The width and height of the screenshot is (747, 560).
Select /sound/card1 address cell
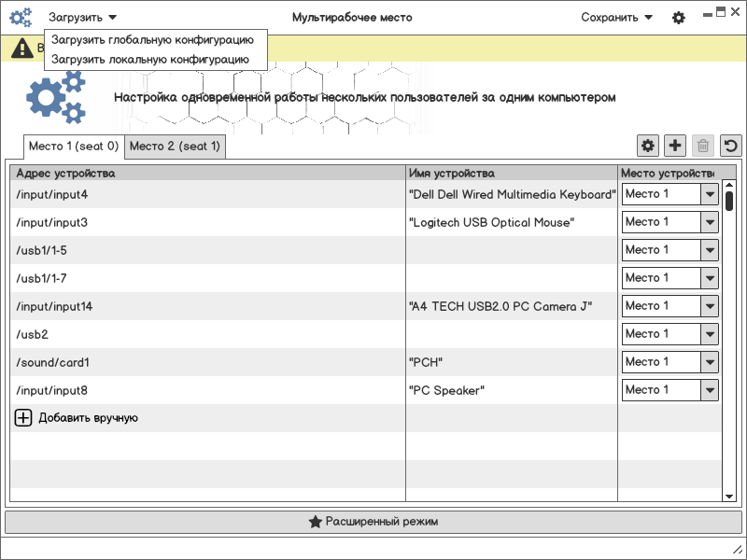[x=207, y=362]
